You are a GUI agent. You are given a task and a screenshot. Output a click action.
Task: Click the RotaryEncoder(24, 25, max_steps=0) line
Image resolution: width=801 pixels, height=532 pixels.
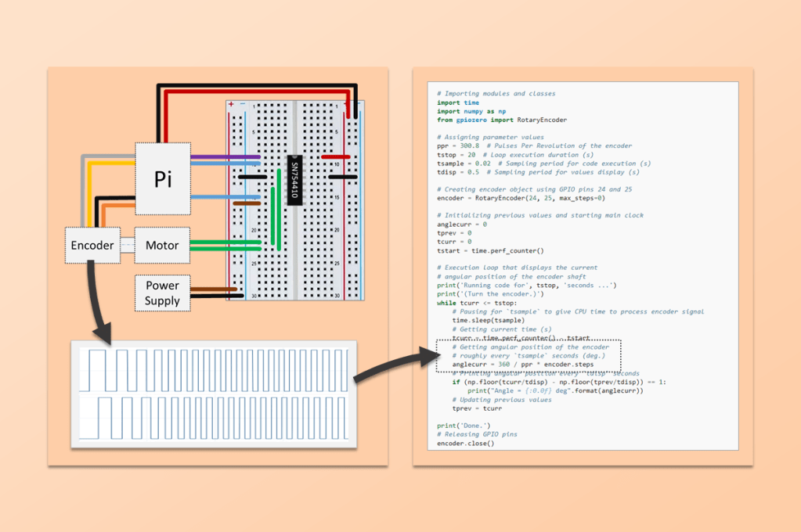point(521,198)
